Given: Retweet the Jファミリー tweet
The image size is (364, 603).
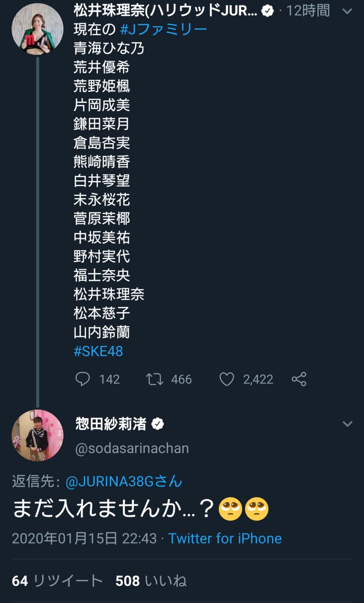Looking at the screenshot, I should click(x=154, y=379).
